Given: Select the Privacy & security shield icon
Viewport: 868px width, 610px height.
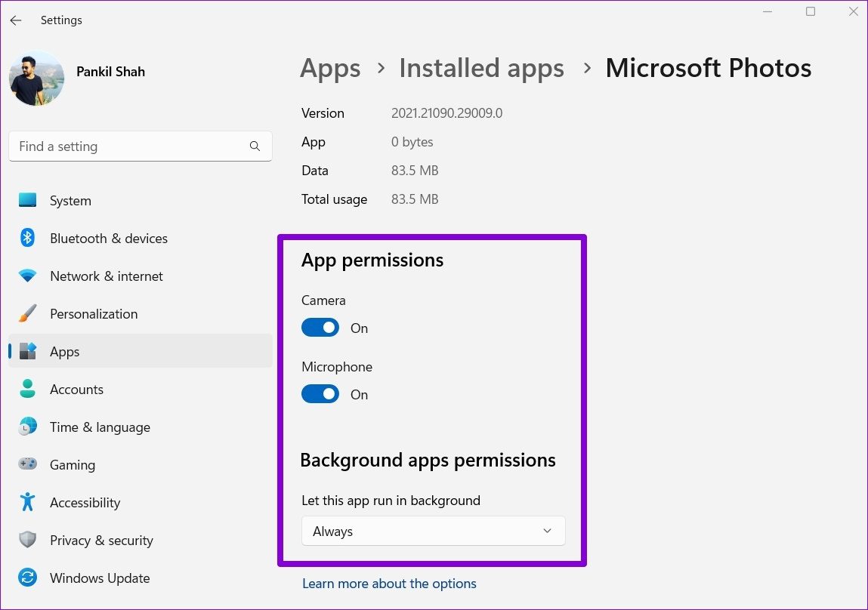Looking at the screenshot, I should click(x=27, y=540).
